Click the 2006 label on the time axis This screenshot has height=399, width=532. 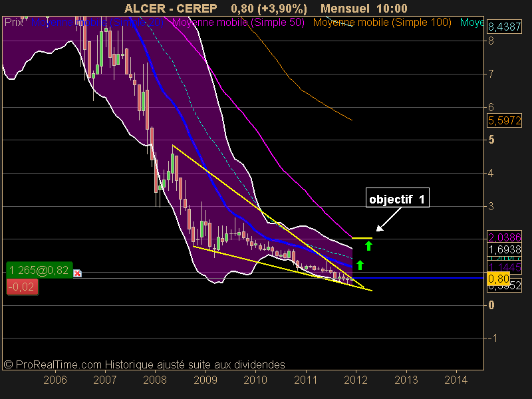pyautogui.click(x=55, y=380)
